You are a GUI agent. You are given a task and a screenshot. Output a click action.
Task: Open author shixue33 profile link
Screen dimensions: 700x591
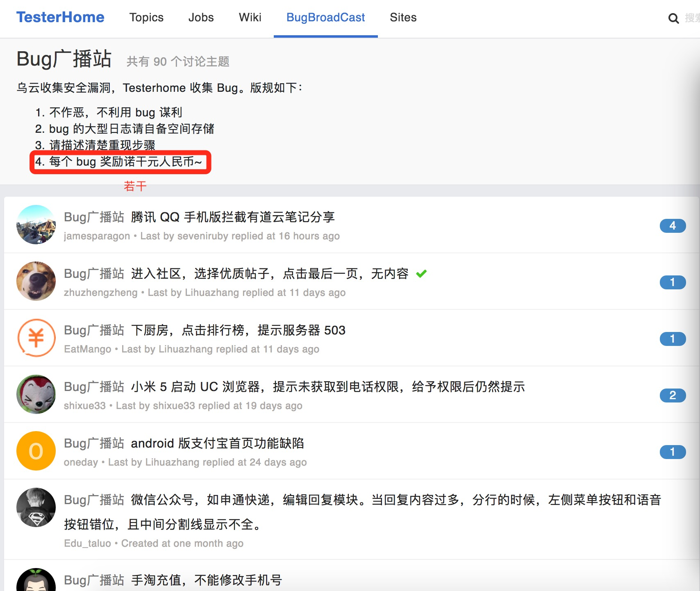(x=84, y=406)
